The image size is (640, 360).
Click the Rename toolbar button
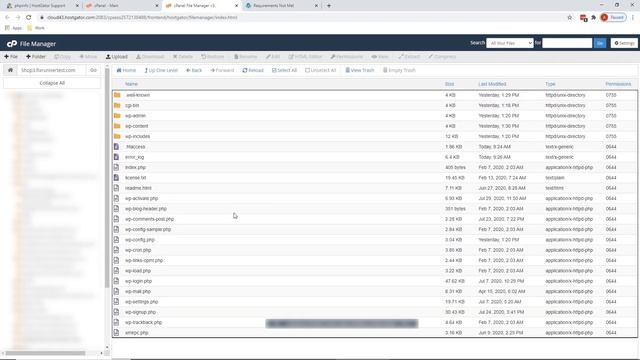click(x=245, y=57)
